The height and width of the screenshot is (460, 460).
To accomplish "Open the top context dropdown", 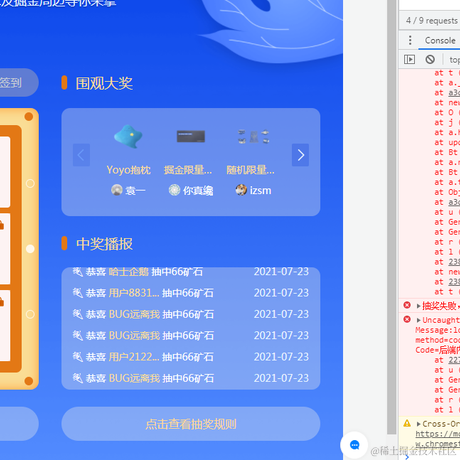I will 454,60.
